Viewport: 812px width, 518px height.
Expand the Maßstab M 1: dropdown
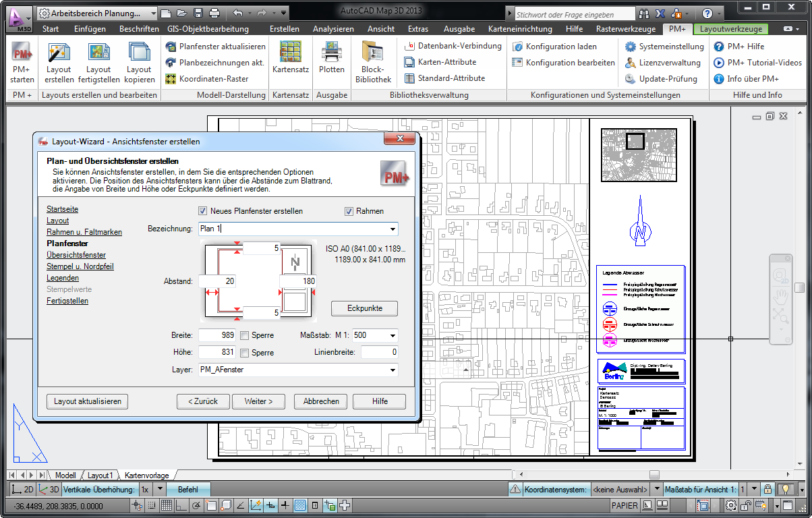(392, 335)
